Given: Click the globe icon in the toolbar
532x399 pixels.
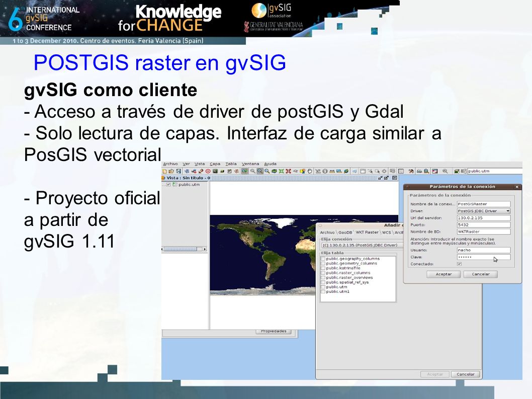Looking at the screenshot, I should coord(346,171).
